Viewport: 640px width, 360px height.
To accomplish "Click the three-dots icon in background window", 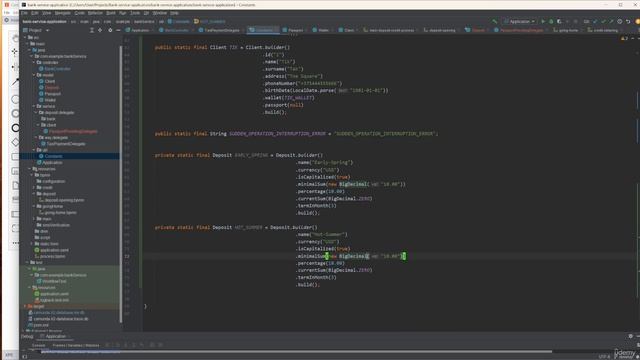I will [x=15, y=243].
